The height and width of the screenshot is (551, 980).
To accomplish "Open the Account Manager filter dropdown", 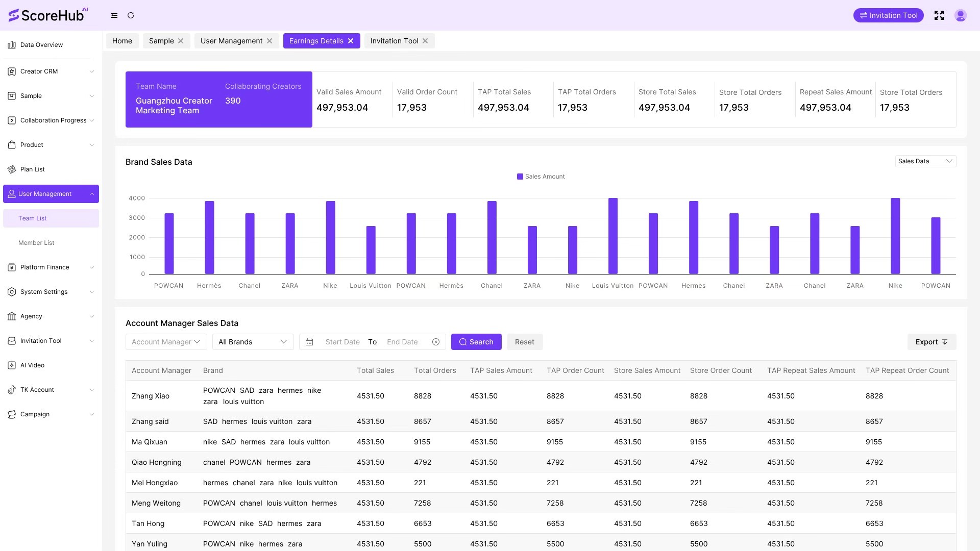I will (x=166, y=342).
